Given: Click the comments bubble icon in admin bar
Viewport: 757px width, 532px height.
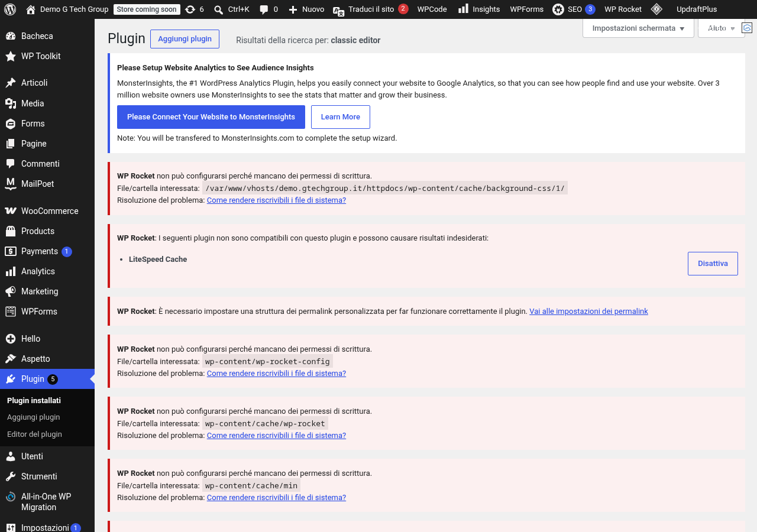Looking at the screenshot, I should coord(264,9).
